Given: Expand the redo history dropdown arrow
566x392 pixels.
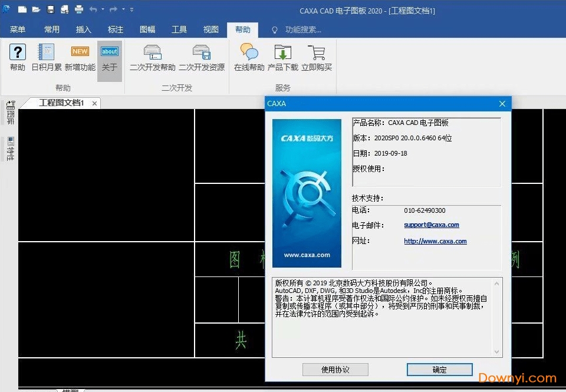Looking at the screenshot, I should [123, 9].
